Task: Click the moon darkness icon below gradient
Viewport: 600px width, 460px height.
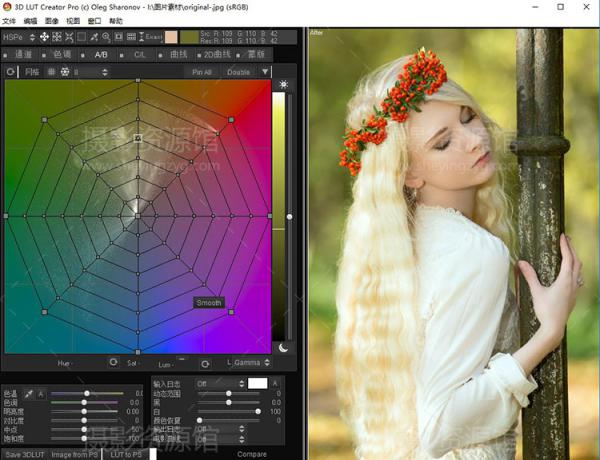Action: click(283, 348)
